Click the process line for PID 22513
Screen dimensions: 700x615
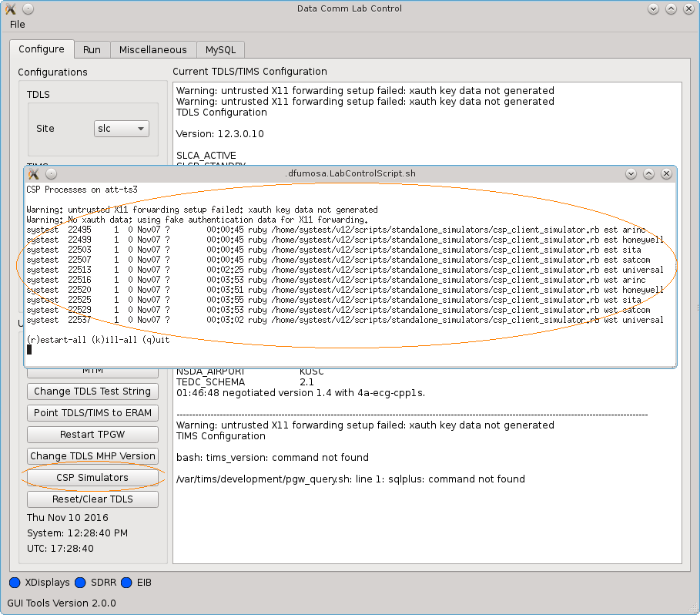[x=345, y=270]
